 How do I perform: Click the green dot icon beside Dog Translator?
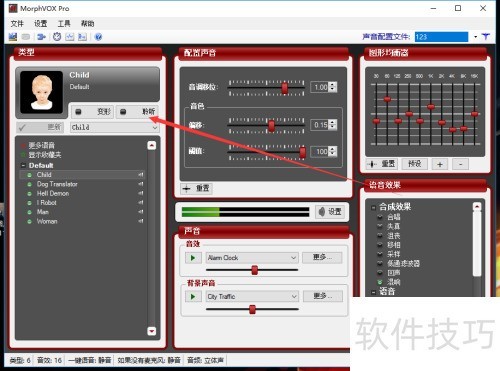[29, 184]
